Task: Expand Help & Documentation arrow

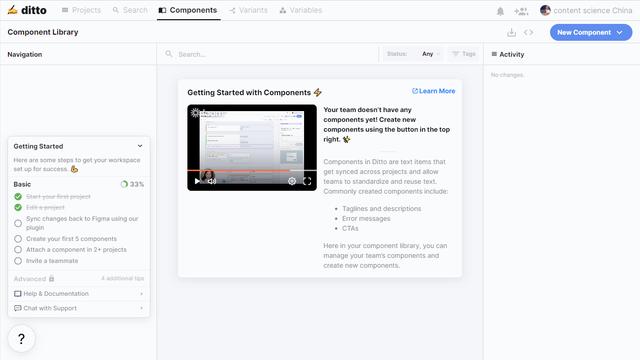Action: [142, 294]
